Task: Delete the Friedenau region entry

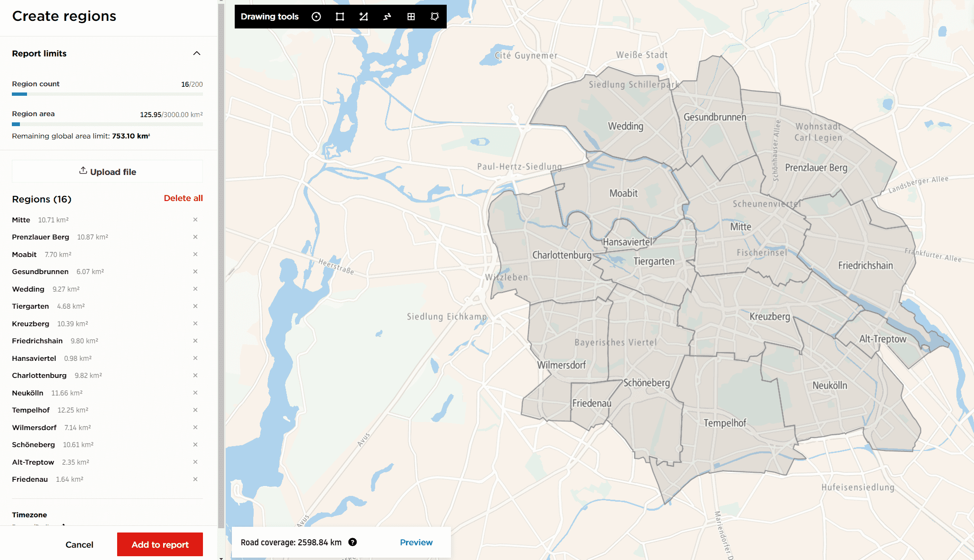Action: 195,479
